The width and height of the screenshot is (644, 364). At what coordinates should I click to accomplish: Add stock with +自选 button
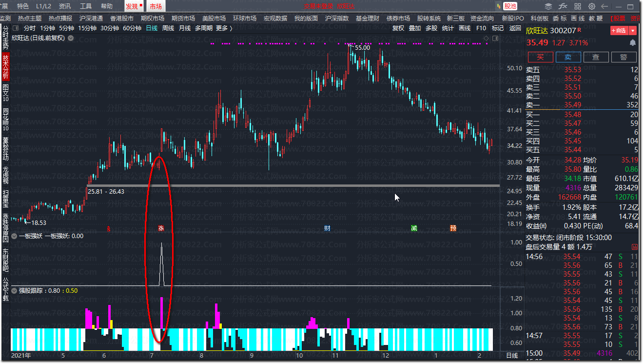pos(619,30)
